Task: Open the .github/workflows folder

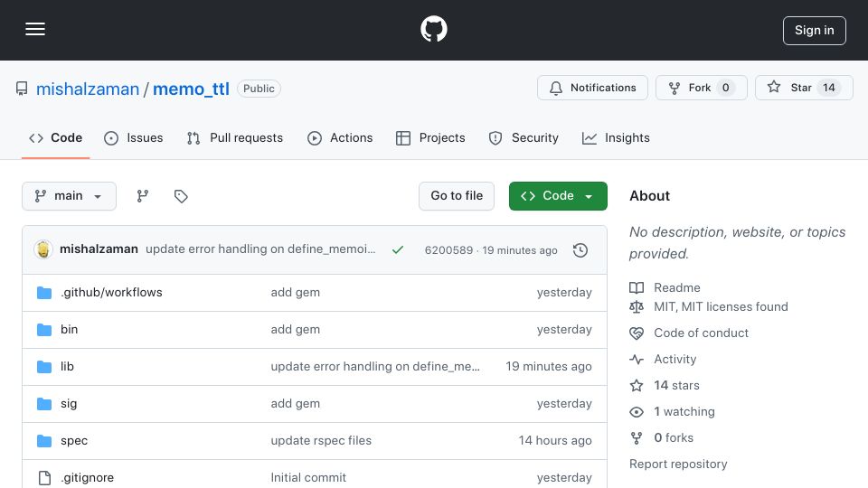Action: 111,292
